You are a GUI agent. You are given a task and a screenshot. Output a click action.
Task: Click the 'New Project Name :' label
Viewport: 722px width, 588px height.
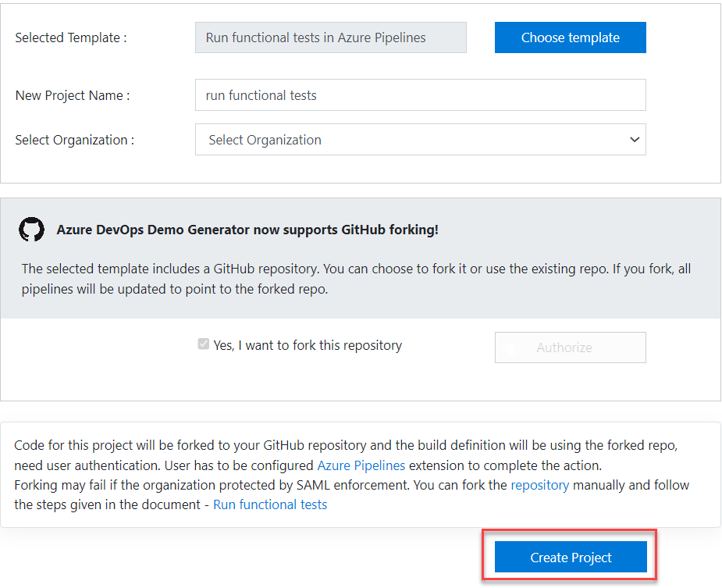coord(73,95)
